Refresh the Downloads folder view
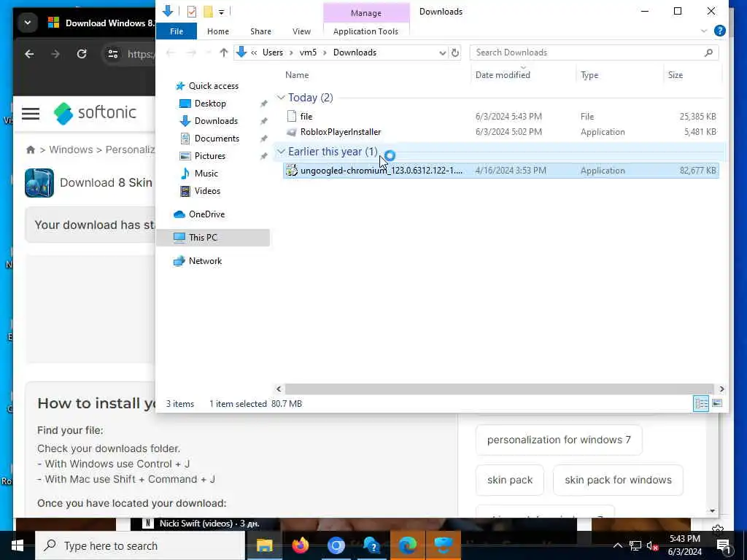747x560 pixels. 455,52
